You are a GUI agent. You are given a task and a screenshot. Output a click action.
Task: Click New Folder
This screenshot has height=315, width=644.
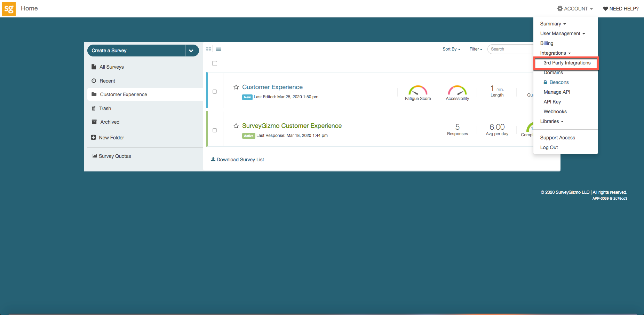coord(112,138)
